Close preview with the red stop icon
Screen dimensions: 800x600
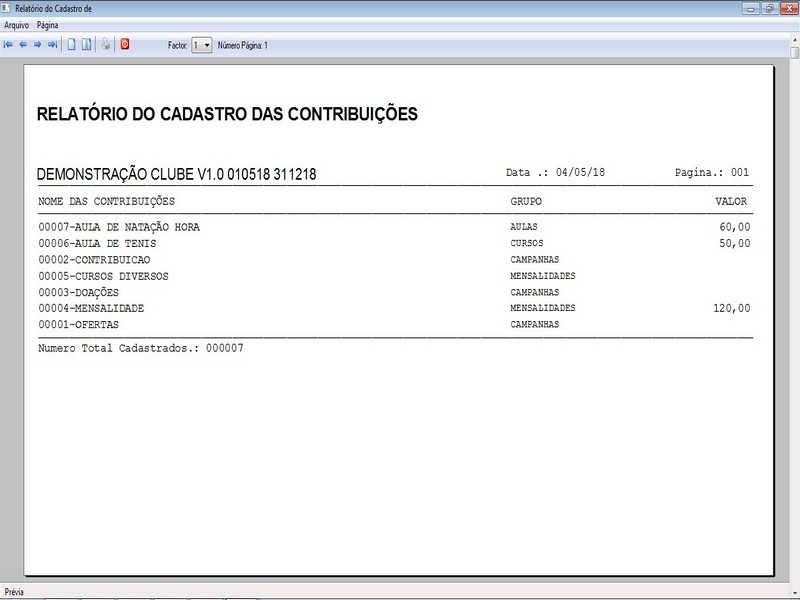[125, 44]
